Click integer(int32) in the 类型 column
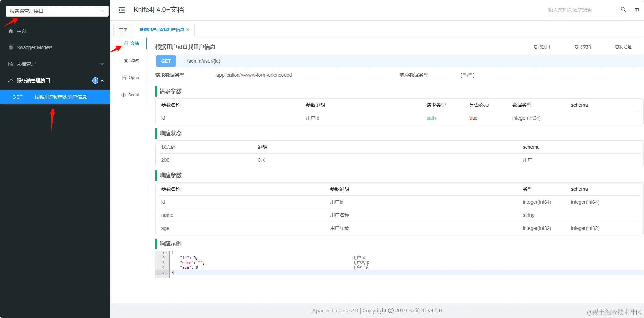 537,228
